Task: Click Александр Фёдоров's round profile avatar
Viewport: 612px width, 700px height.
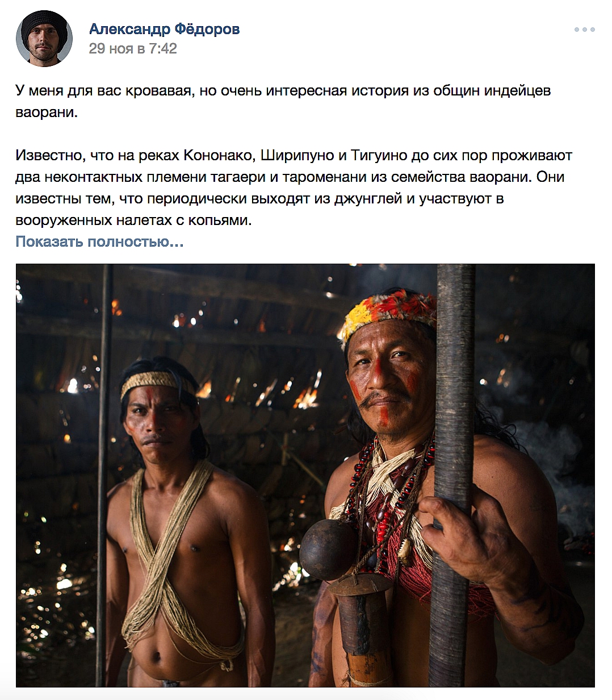Action: tap(44, 39)
